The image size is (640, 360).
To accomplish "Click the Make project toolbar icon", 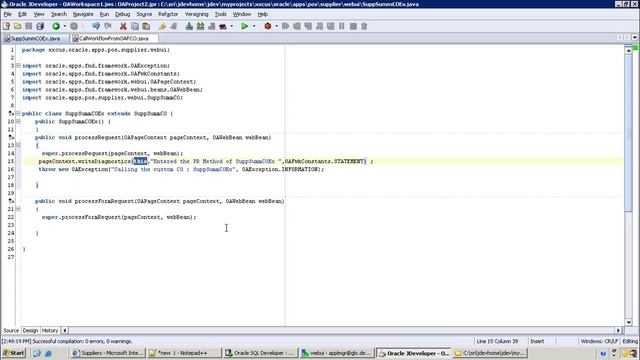I will tap(189, 26).
